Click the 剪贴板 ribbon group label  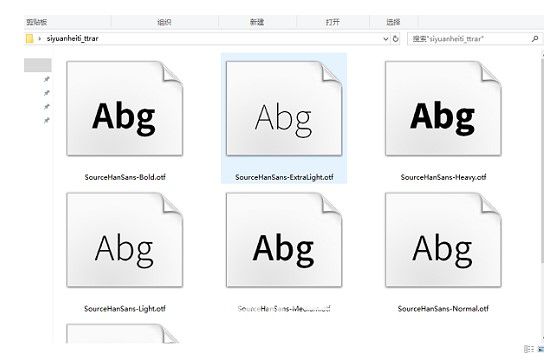pyautogui.click(x=36, y=22)
